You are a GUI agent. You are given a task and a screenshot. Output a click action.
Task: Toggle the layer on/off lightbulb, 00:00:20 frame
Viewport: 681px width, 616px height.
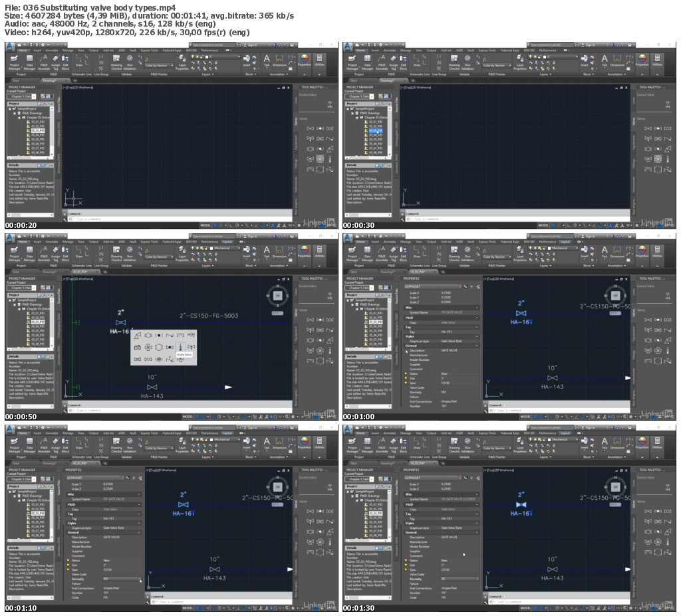[x=193, y=57]
